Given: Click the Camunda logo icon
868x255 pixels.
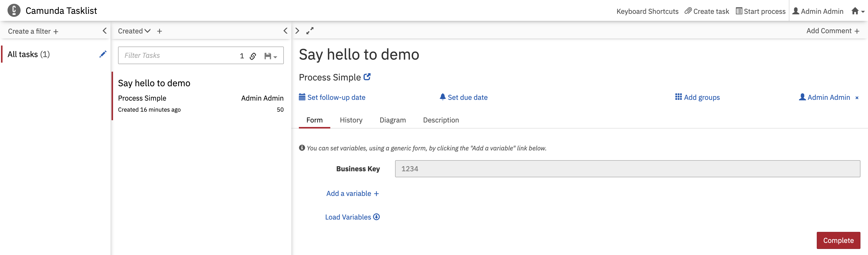Looking at the screenshot, I should point(14,11).
